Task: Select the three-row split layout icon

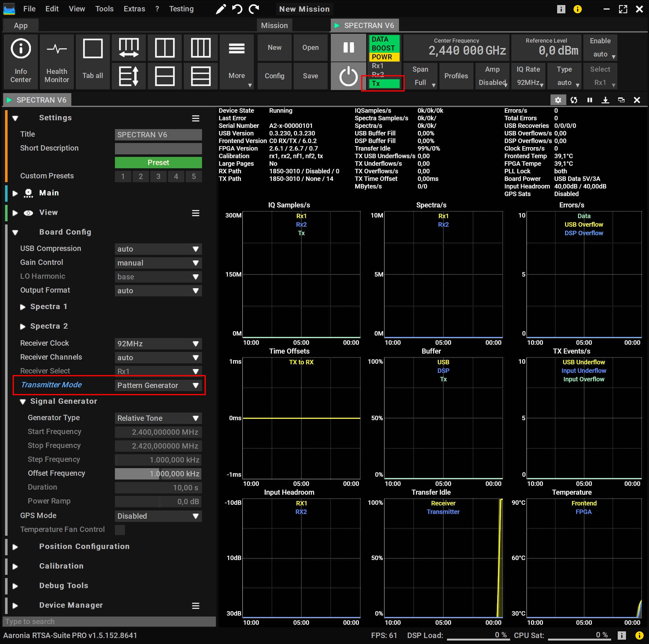Action: 200,76
